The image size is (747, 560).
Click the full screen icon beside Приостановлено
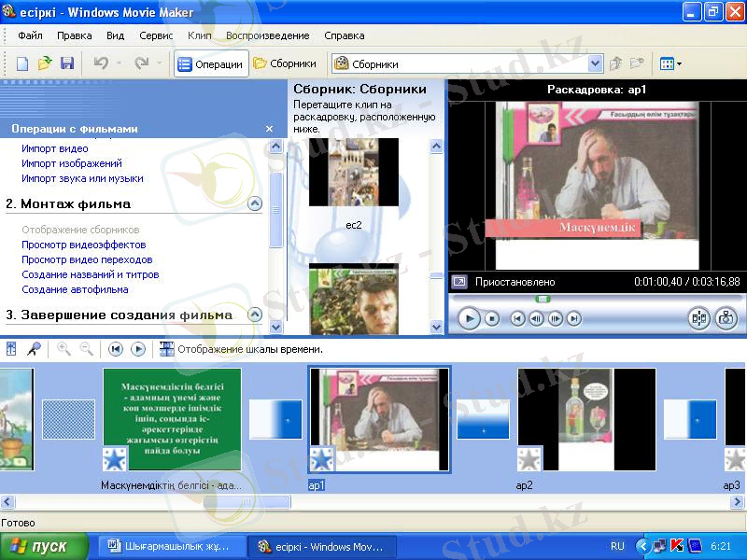tap(459, 282)
